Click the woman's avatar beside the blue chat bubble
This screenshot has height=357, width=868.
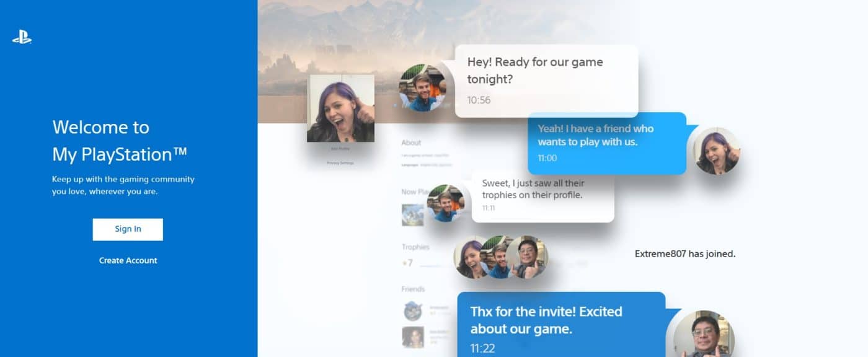click(717, 151)
